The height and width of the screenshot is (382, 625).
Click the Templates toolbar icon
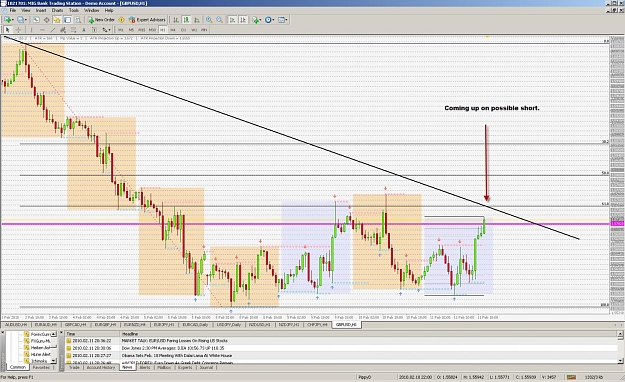point(281,20)
